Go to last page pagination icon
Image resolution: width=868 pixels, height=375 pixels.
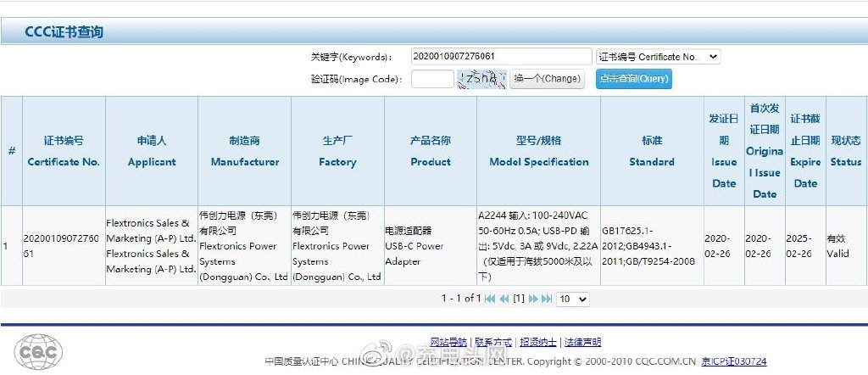pos(547,299)
